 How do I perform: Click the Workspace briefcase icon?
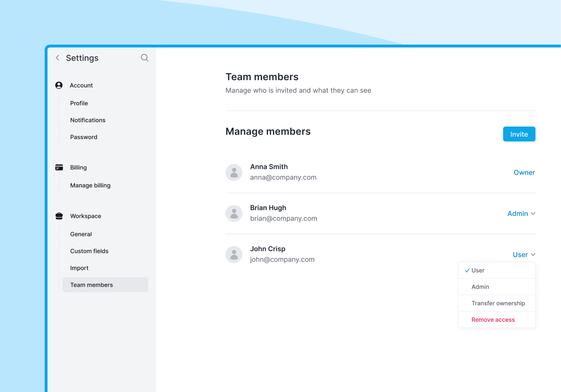pyautogui.click(x=59, y=216)
